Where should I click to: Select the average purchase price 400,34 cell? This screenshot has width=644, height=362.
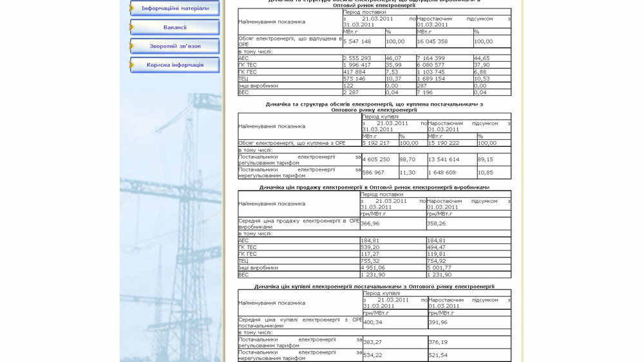pyautogui.click(x=395, y=323)
